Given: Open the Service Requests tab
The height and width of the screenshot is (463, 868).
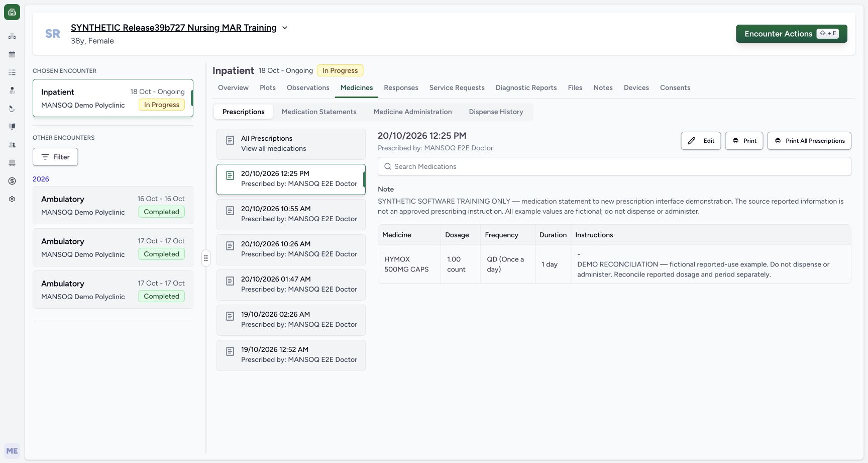Looking at the screenshot, I should [x=457, y=87].
